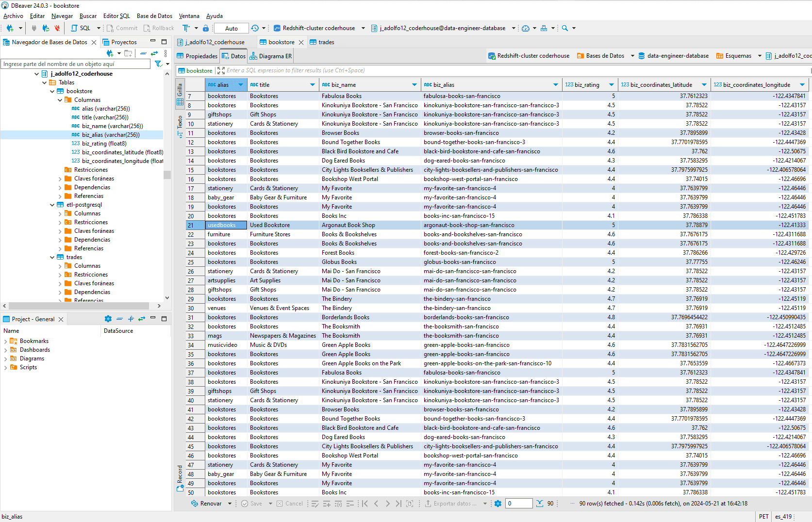Expand the Bookmarks folder in Project panel
This screenshot has height=522, width=812.
pyautogui.click(x=5, y=341)
